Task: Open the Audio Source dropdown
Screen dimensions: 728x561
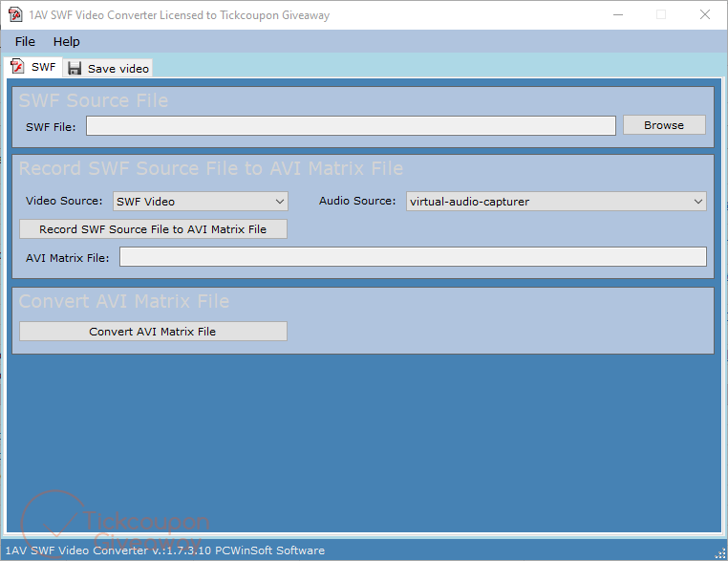Action: (x=556, y=202)
